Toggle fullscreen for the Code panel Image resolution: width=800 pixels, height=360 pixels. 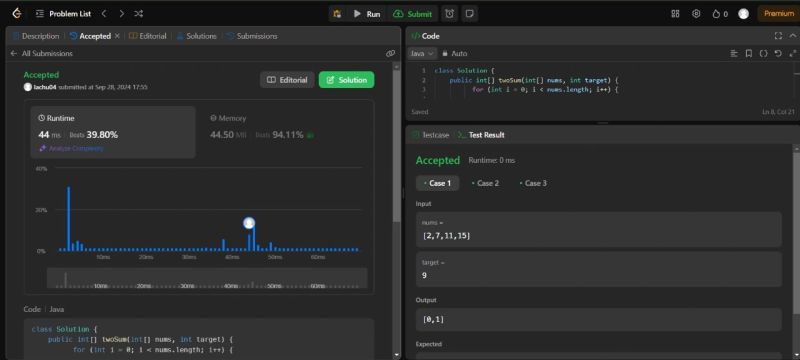[x=778, y=36]
